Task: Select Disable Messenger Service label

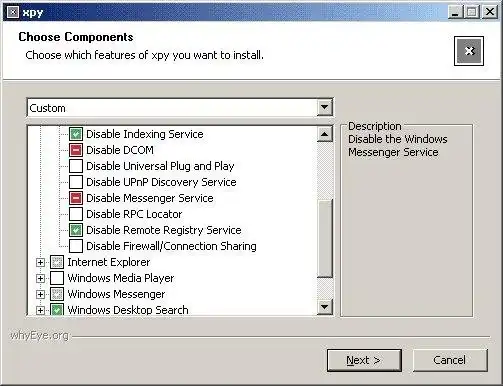Action: point(150,198)
